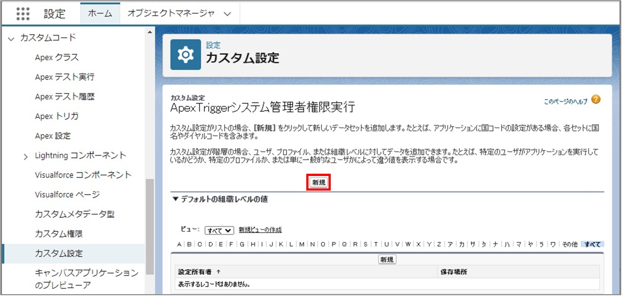The height and width of the screenshot is (297, 644).
Task: Filter list by kana ナ
Action: tap(495, 244)
